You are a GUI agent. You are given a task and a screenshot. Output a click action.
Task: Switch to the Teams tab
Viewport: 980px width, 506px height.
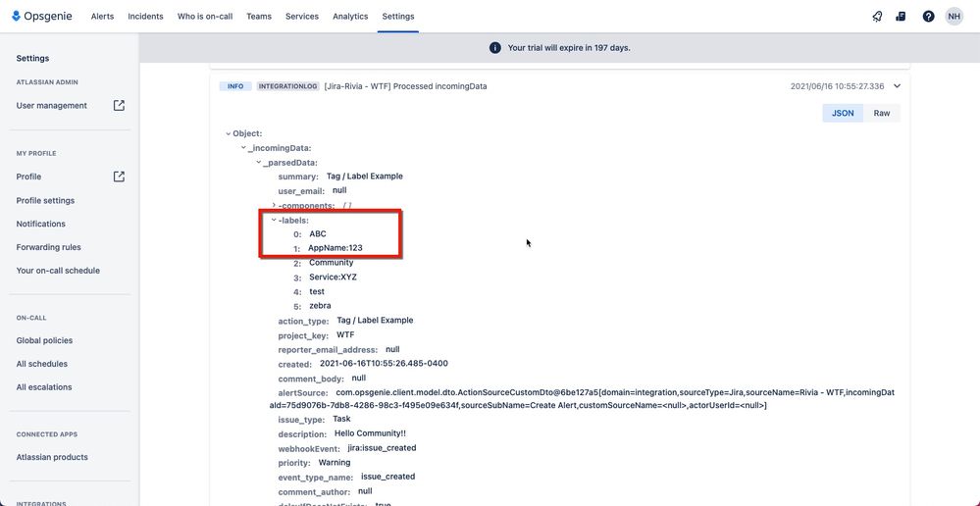pos(259,17)
